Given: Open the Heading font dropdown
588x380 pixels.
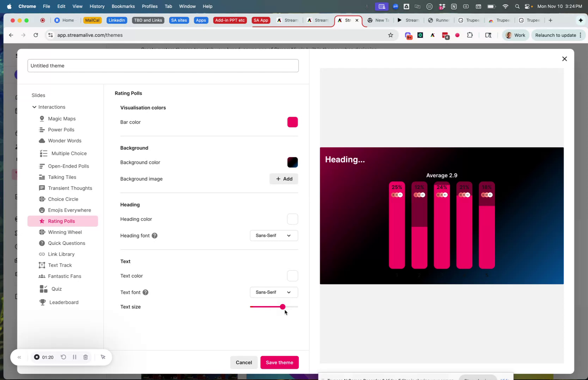Looking at the screenshot, I should (273, 235).
